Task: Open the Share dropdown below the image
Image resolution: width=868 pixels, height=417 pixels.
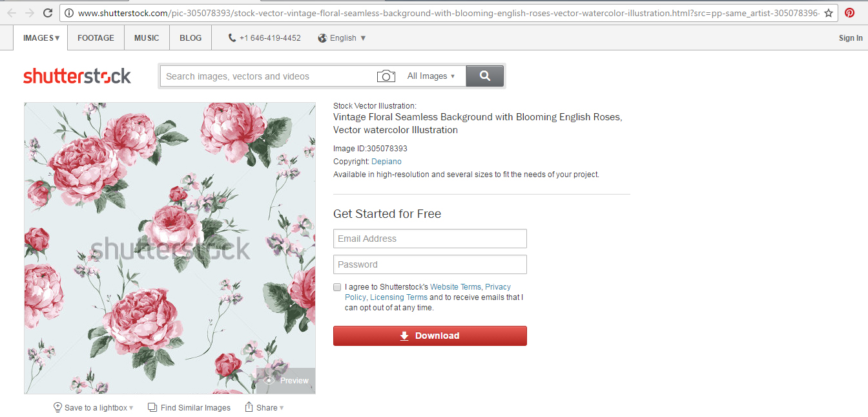Action: pos(265,407)
